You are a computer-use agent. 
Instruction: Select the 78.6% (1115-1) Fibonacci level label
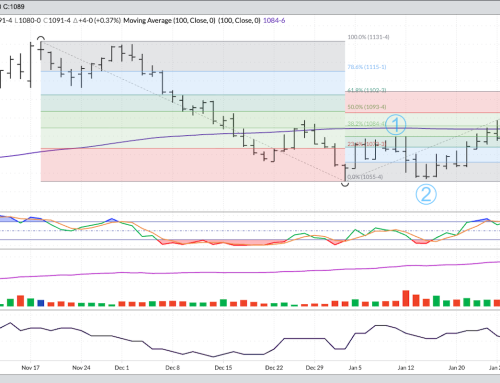[367, 67]
